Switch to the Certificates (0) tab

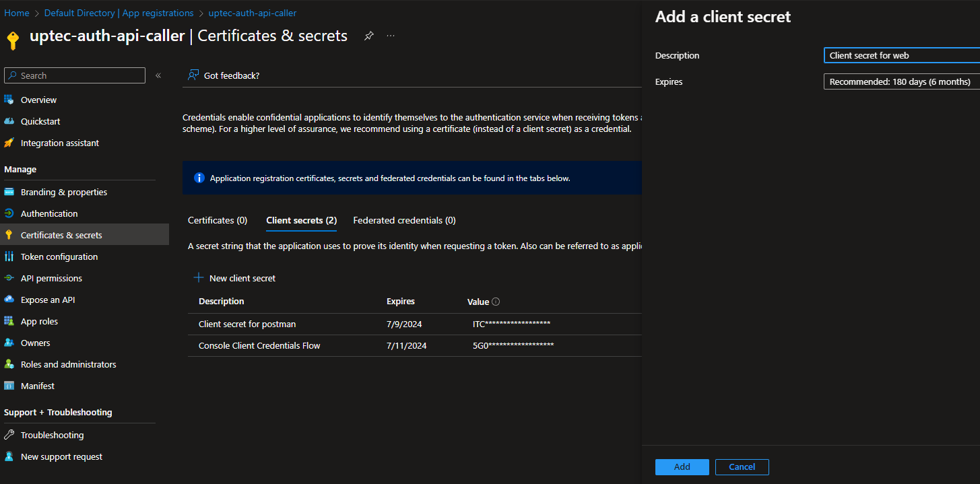[218, 220]
